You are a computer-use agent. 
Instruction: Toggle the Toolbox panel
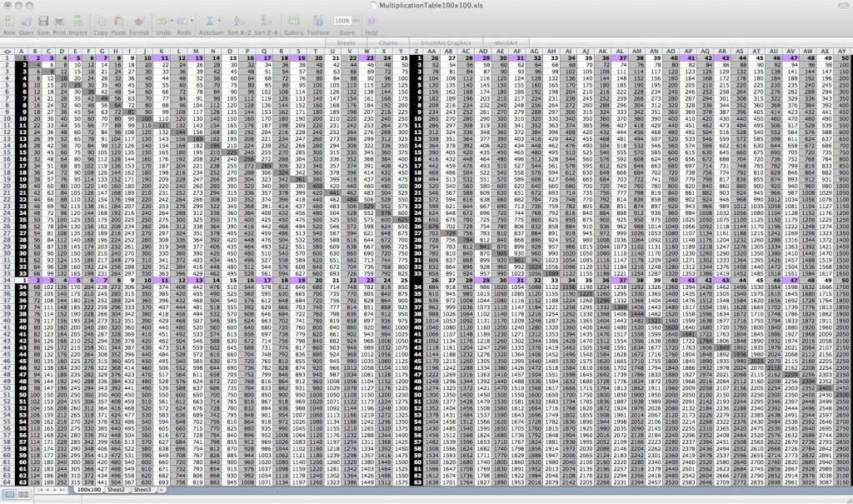317,21
